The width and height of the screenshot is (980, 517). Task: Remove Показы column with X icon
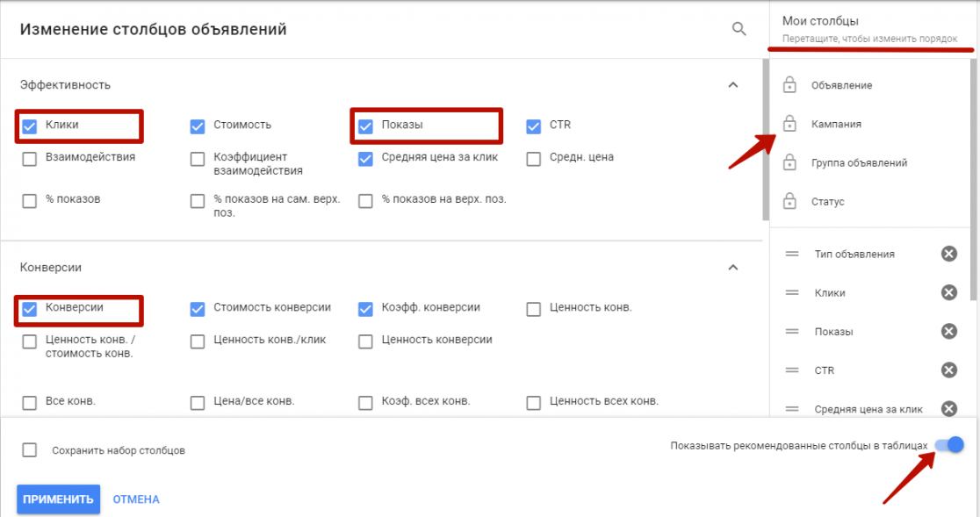pyautogui.click(x=948, y=331)
